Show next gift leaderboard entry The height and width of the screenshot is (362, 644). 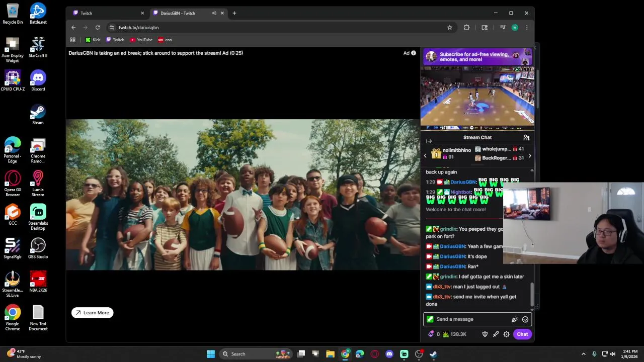point(529,155)
